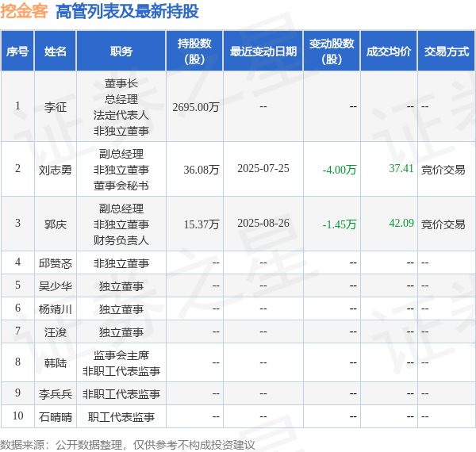
Task: Click row number 8
Action: pyautogui.click(x=17, y=362)
